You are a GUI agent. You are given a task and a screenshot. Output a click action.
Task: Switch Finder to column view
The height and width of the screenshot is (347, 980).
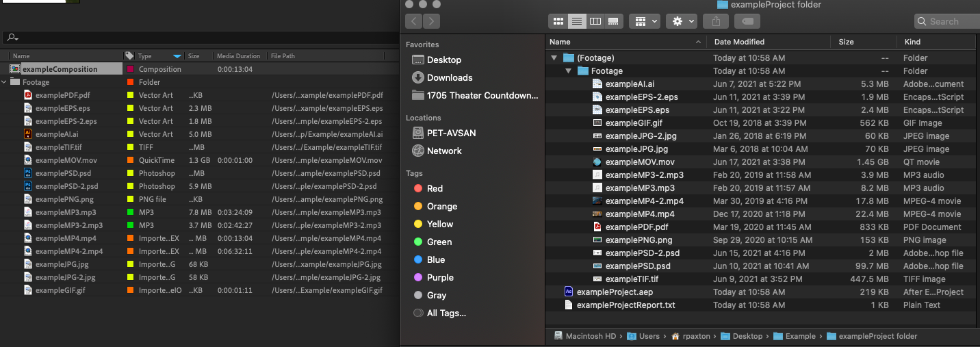(x=595, y=21)
